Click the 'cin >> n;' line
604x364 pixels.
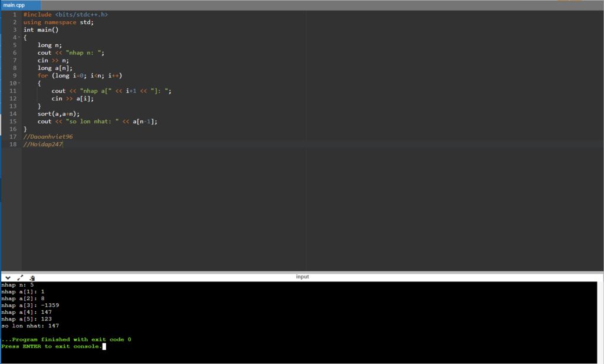coord(53,61)
